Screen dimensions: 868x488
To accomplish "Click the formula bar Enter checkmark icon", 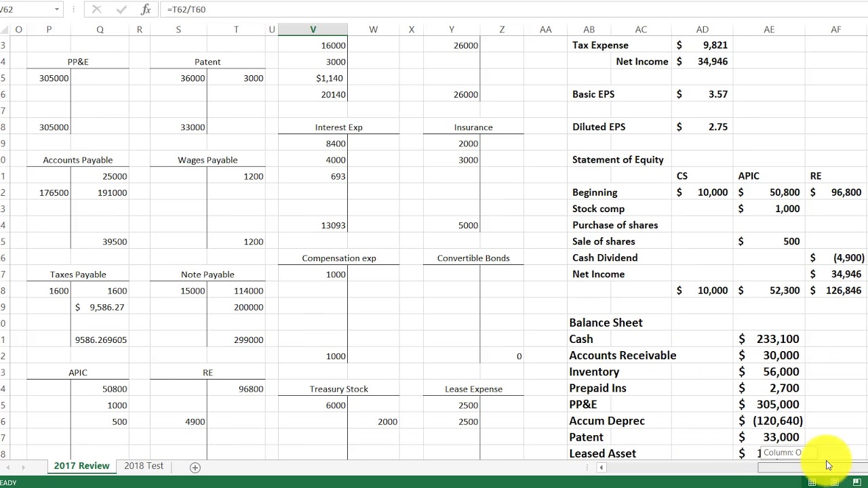I will point(121,9).
